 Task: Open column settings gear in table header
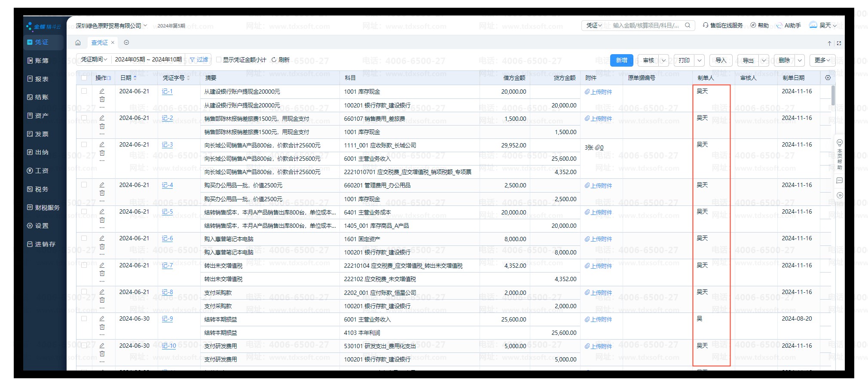pos(828,78)
